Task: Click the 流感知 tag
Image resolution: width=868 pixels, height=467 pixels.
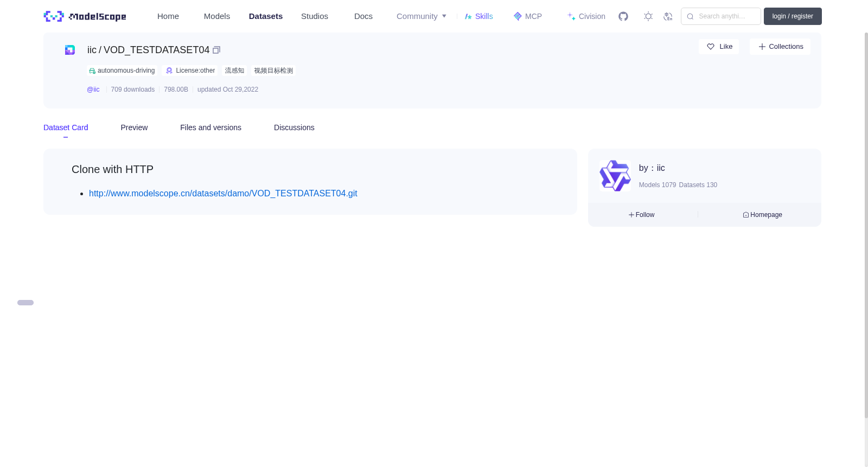Action: (x=234, y=71)
